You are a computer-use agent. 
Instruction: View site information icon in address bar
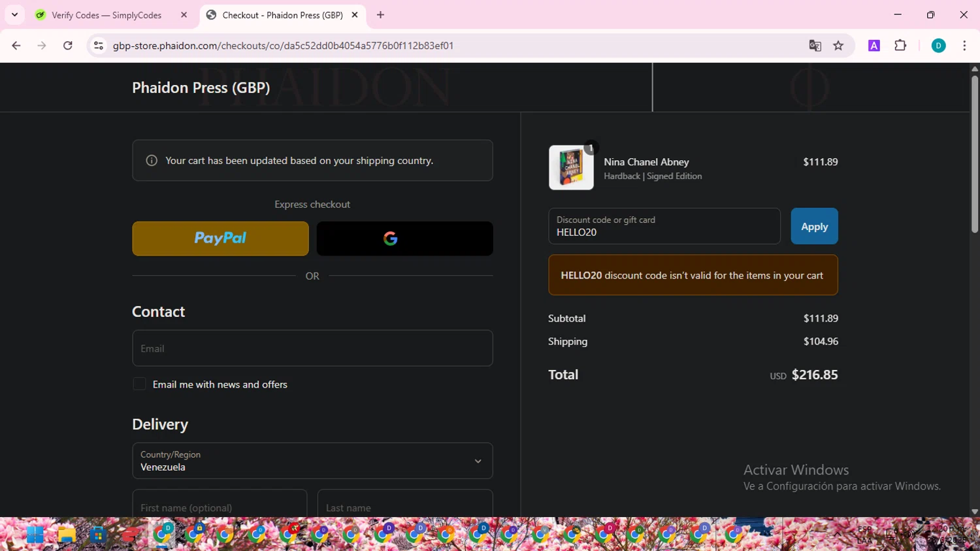99,46
